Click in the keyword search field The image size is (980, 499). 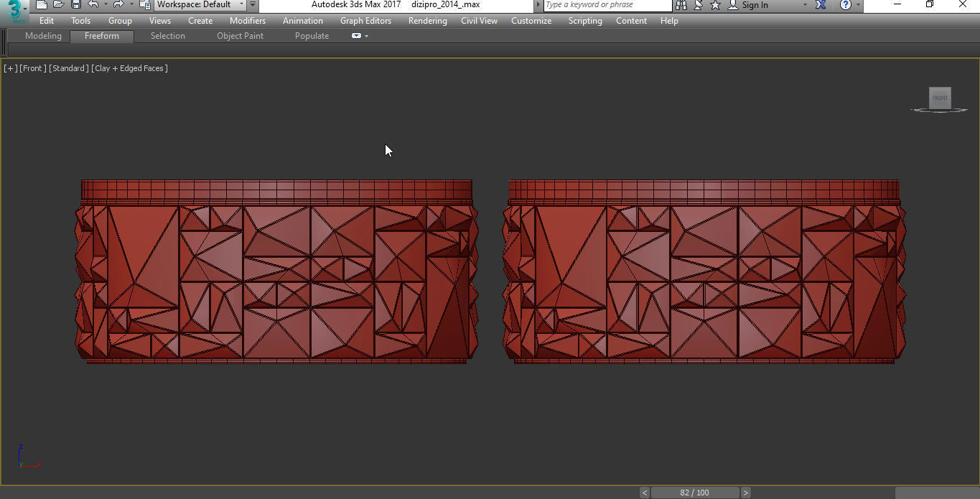point(607,5)
